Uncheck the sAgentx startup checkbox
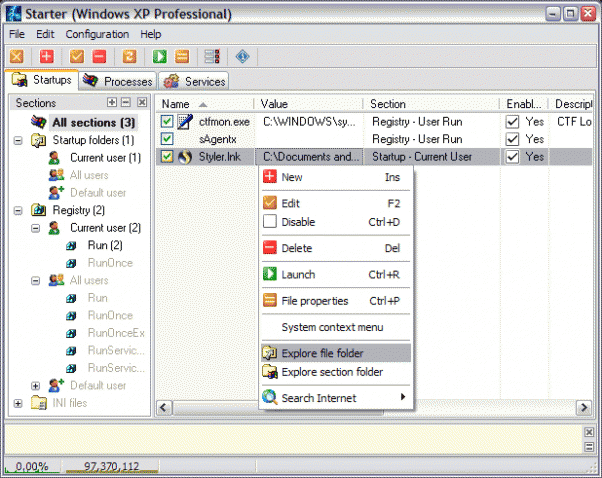Screen dimensions: 602x478 coord(167,139)
